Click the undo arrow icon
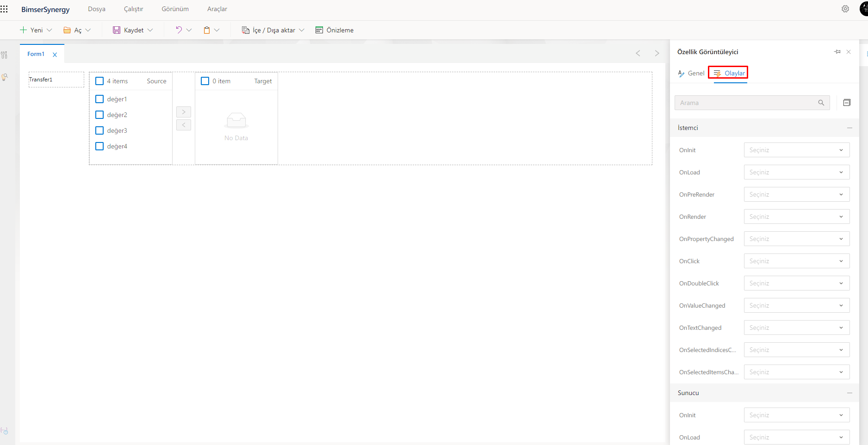This screenshot has height=445, width=868. (179, 30)
